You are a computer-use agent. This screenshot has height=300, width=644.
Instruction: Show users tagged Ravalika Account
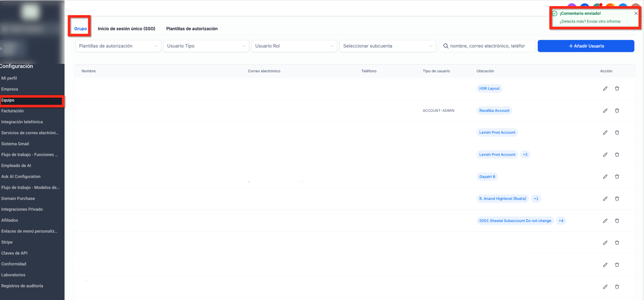point(494,110)
